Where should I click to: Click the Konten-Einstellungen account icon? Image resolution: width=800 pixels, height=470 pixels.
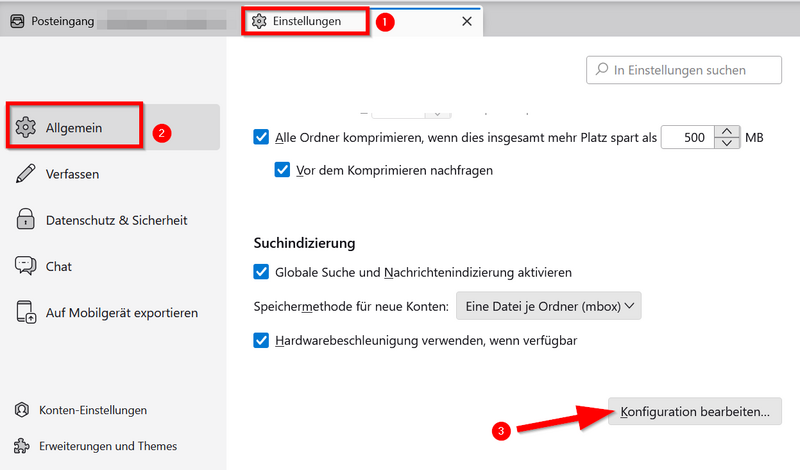pyautogui.click(x=22, y=410)
